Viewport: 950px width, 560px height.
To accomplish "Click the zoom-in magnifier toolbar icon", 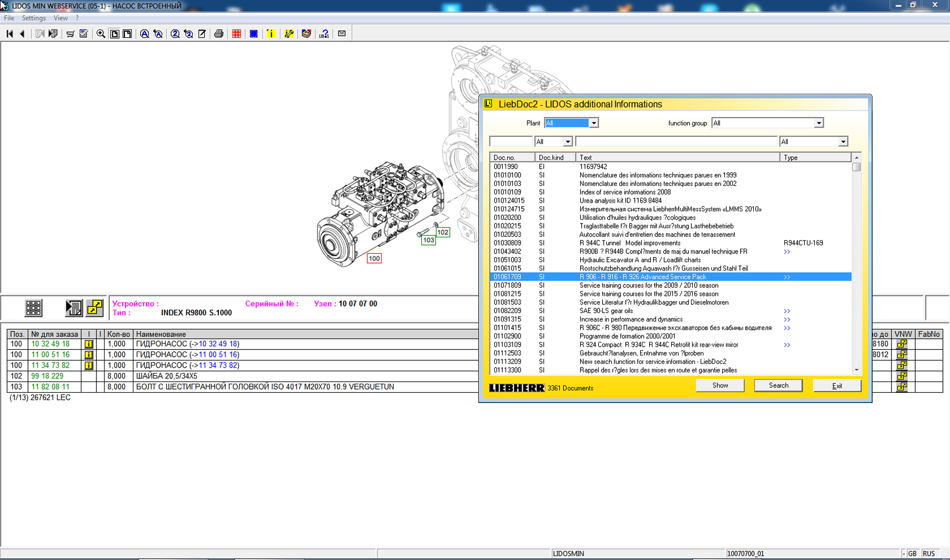I will click(100, 34).
